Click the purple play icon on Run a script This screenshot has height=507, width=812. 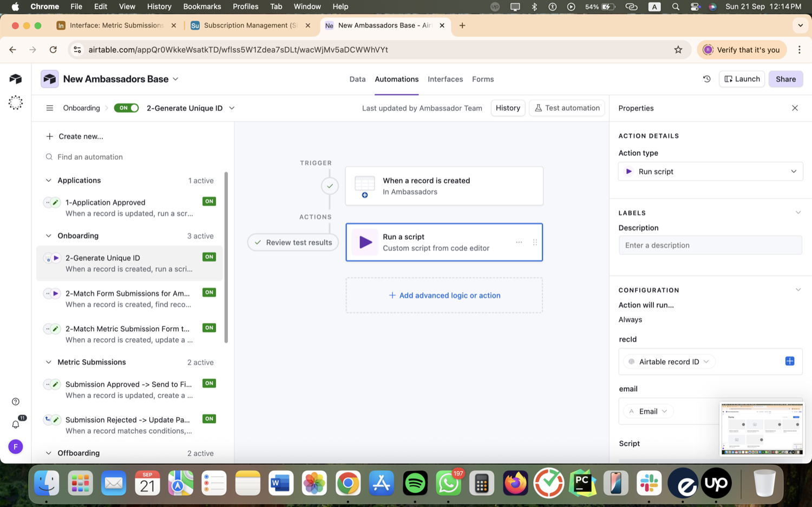click(x=365, y=242)
